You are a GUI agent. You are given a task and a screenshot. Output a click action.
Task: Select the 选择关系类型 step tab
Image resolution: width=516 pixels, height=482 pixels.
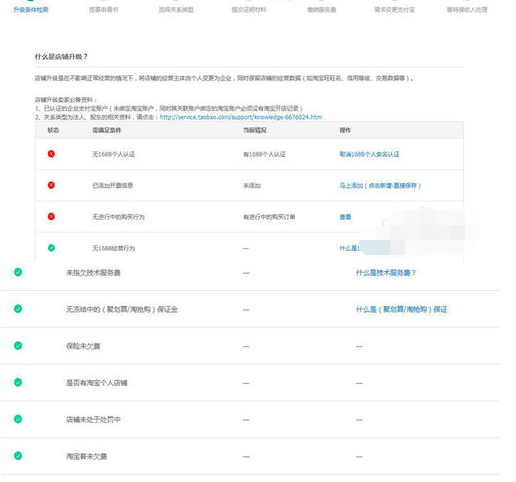pos(176,10)
